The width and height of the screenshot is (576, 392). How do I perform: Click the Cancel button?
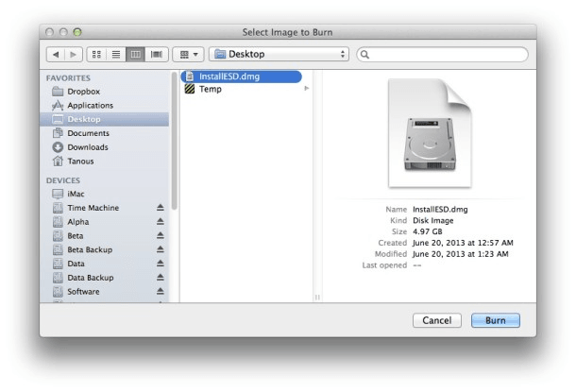click(437, 320)
